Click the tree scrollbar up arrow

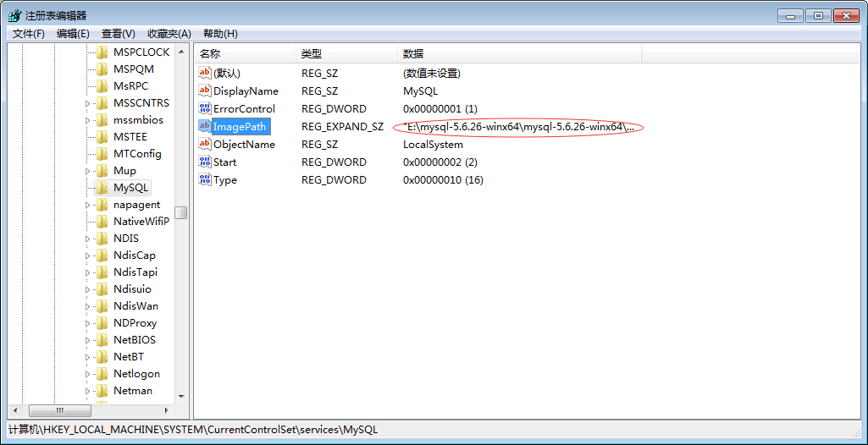pos(181,52)
